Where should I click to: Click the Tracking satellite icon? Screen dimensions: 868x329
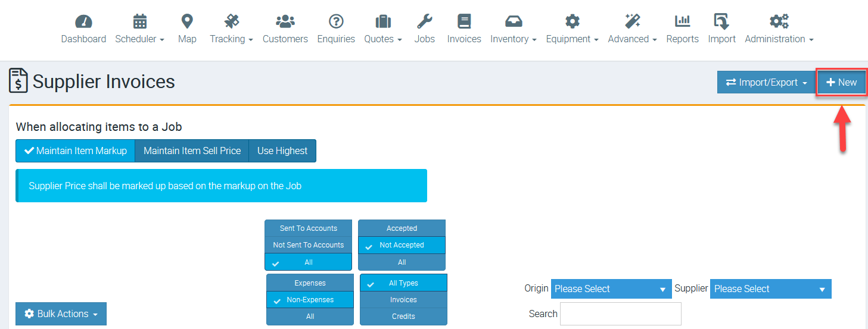tap(232, 21)
